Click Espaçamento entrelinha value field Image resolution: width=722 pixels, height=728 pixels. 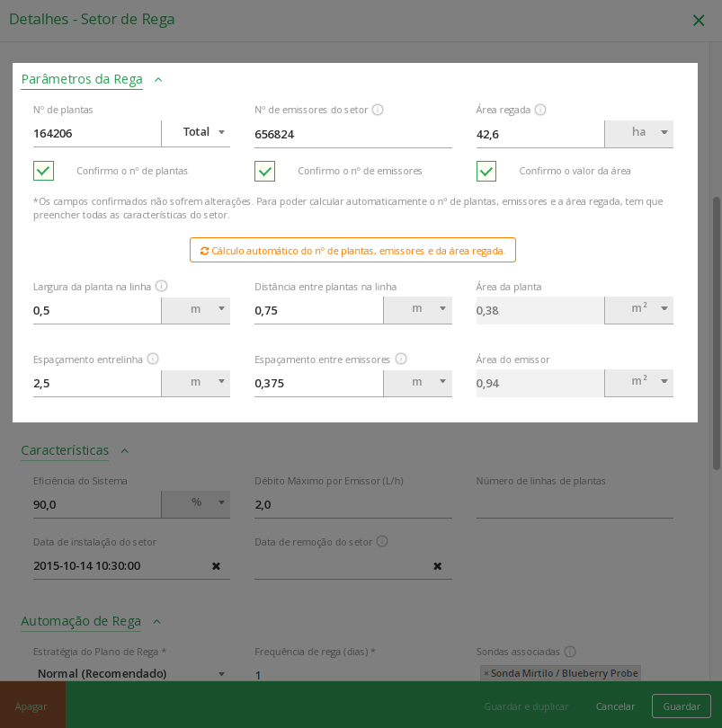tap(97, 384)
